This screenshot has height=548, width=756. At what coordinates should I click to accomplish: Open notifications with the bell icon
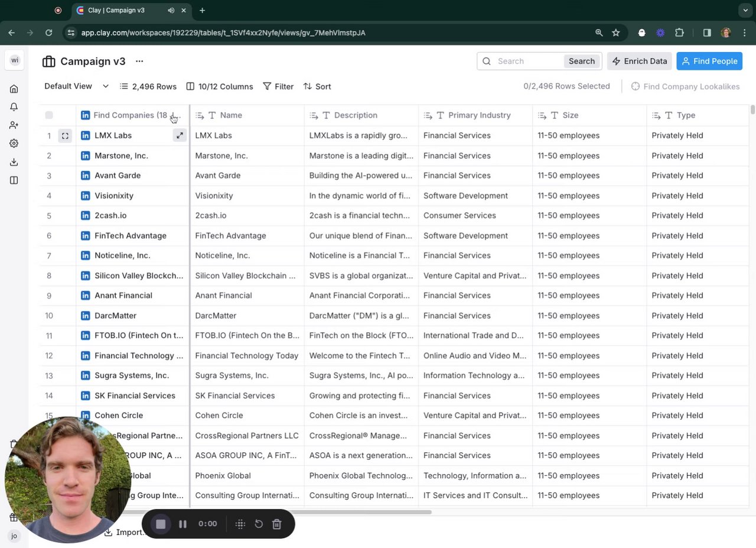click(x=14, y=107)
